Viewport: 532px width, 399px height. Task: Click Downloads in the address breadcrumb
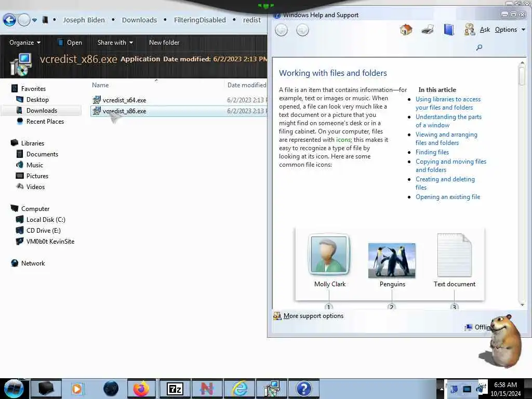pos(139,20)
